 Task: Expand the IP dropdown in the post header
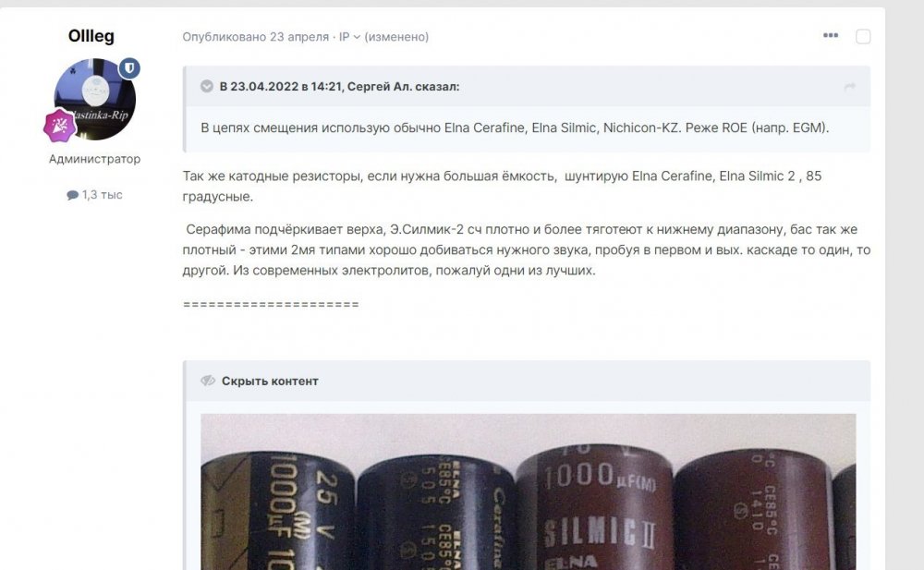click(349, 37)
